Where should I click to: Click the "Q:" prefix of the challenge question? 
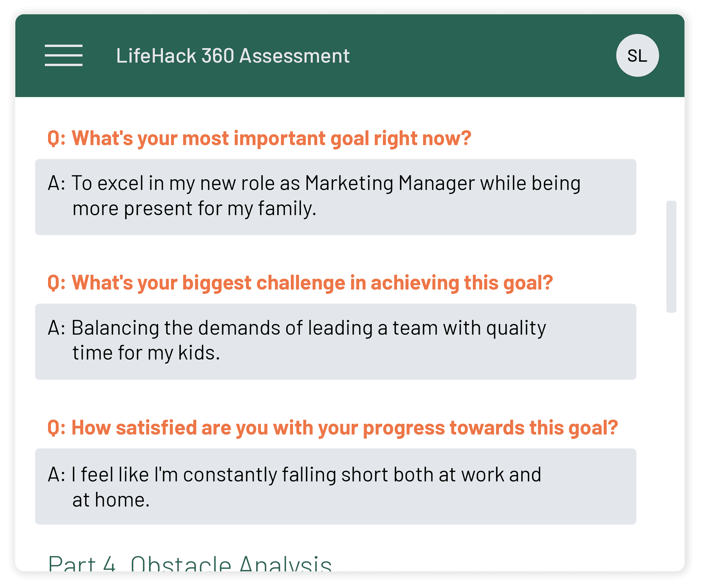[x=57, y=283]
